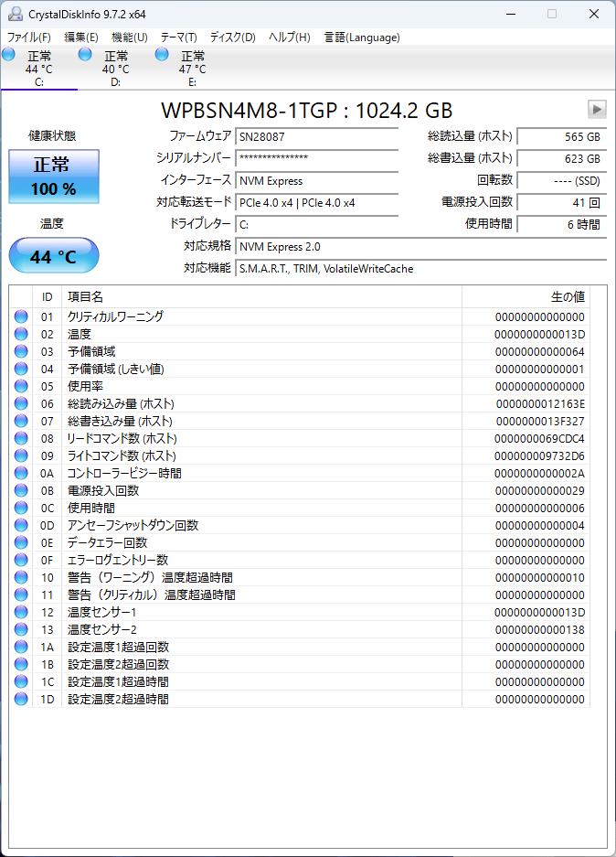Open the テーマ(T) menu

(x=178, y=37)
